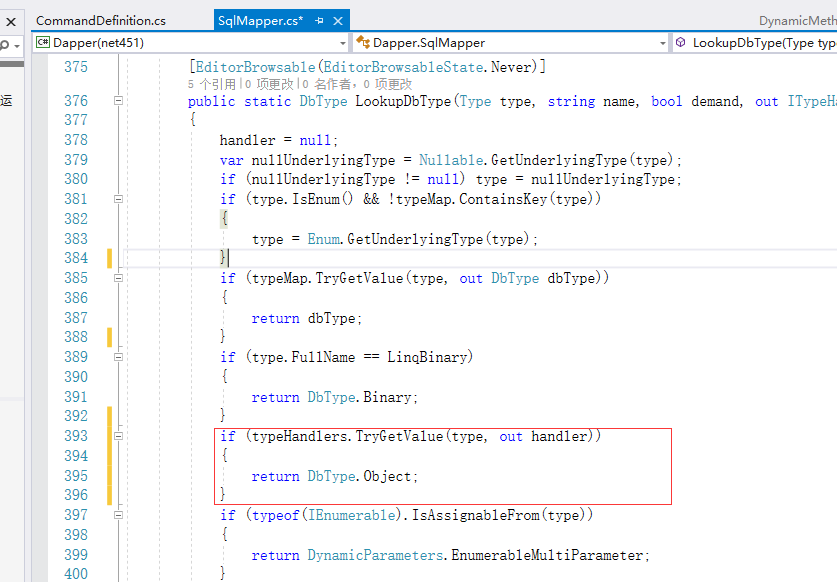Click line number 400 in the margin

(76, 574)
